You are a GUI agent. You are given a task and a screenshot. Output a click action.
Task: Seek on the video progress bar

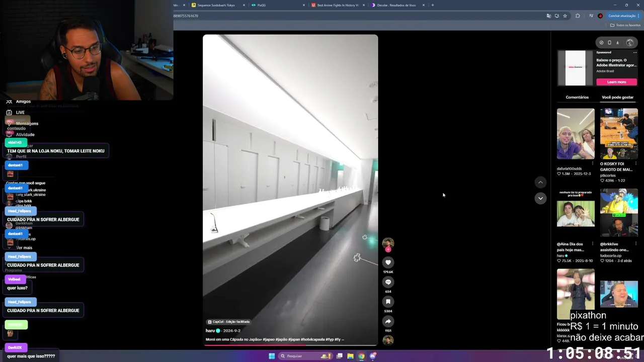290,345
